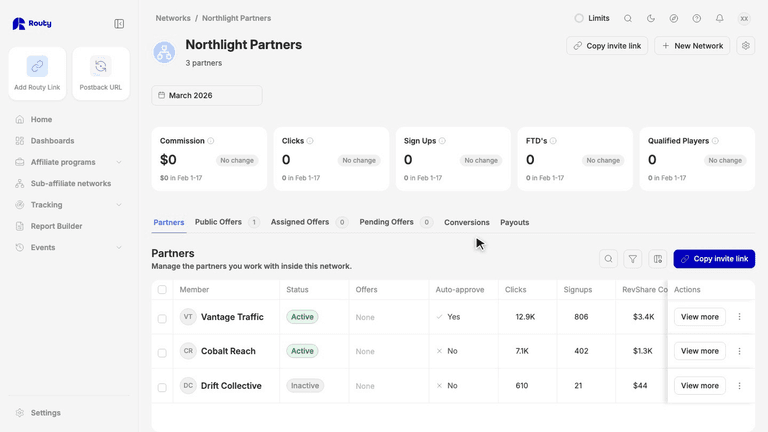Open the March 2026 date picker
This screenshot has height=432, width=768.
coord(207,96)
